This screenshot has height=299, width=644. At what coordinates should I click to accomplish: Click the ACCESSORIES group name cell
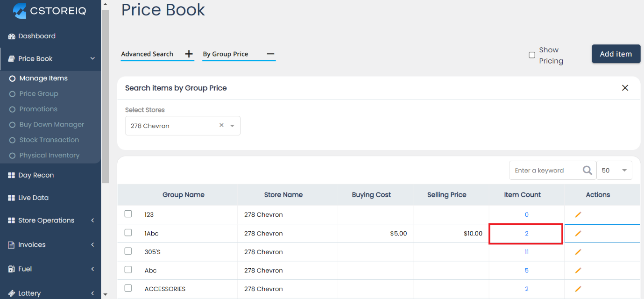188,289
